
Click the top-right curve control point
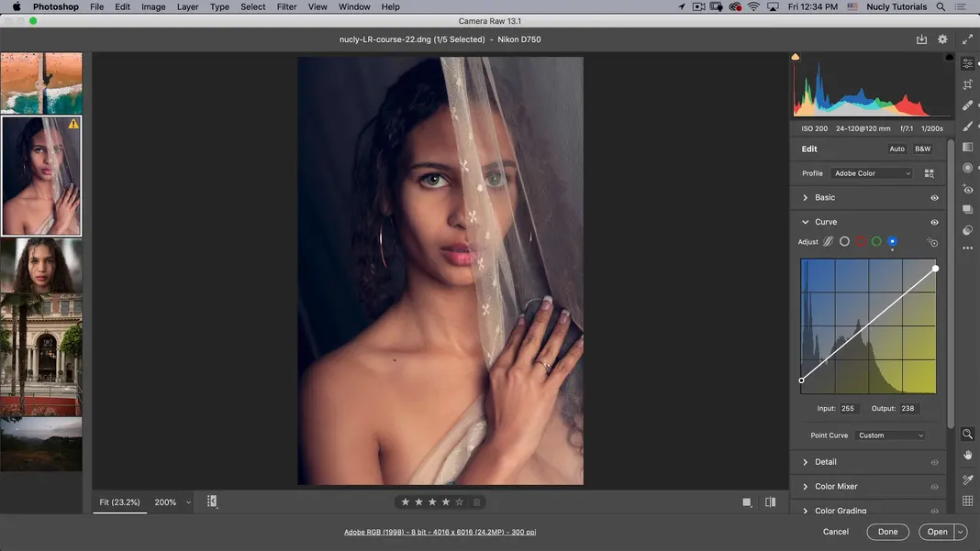click(x=936, y=269)
